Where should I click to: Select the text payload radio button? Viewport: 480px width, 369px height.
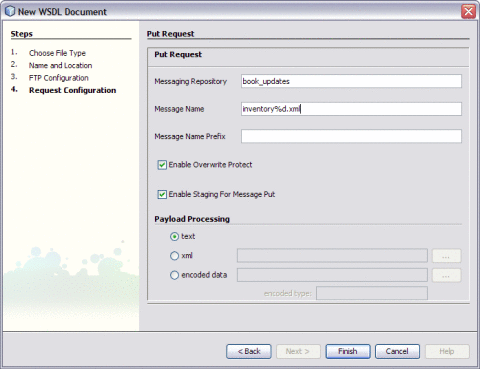point(174,237)
